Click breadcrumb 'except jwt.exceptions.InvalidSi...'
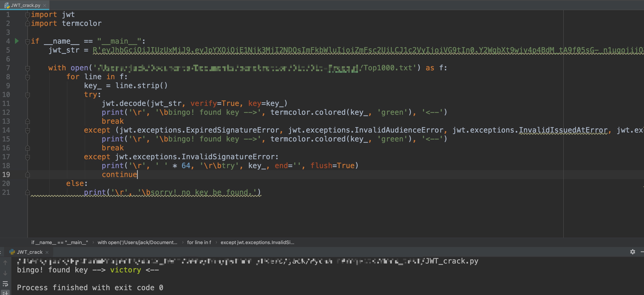Screen dimensions: 644x295 pos(257,242)
